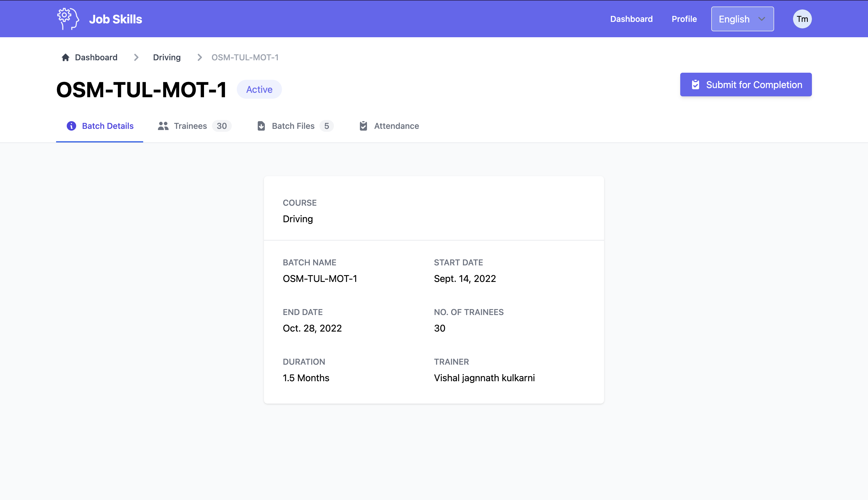Click the Active status badge

click(x=259, y=89)
